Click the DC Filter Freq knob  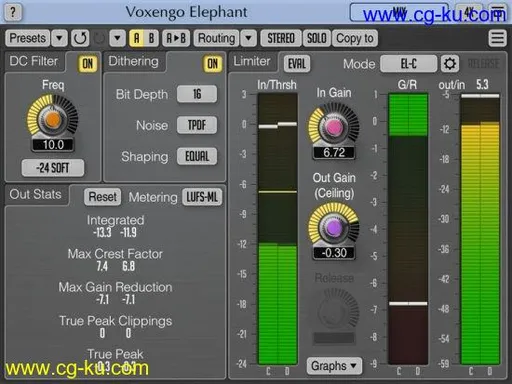52,119
